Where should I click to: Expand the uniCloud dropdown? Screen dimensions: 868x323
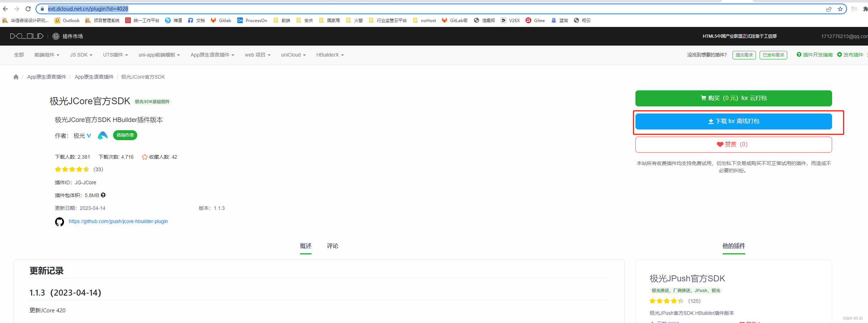(x=293, y=55)
